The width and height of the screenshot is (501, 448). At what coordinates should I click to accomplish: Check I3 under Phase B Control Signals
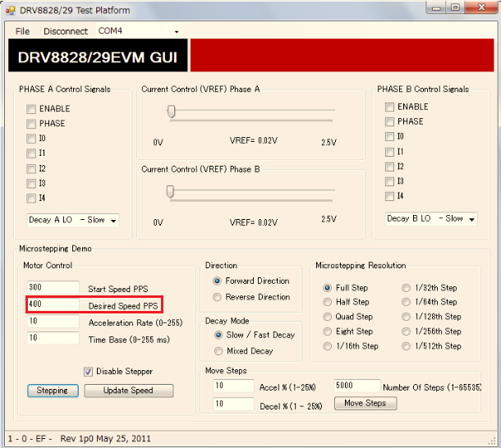pos(389,181)
